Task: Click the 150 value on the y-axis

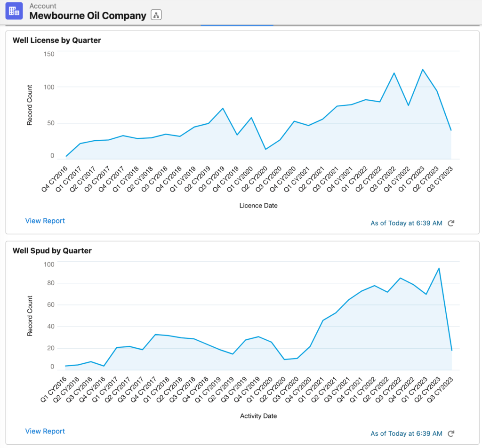Action: point(49,54)
